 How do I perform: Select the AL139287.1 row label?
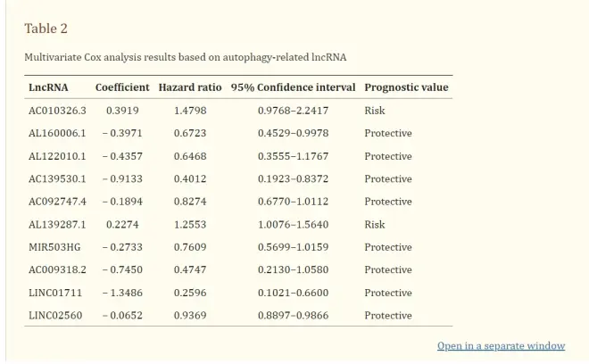pos(57,224)
